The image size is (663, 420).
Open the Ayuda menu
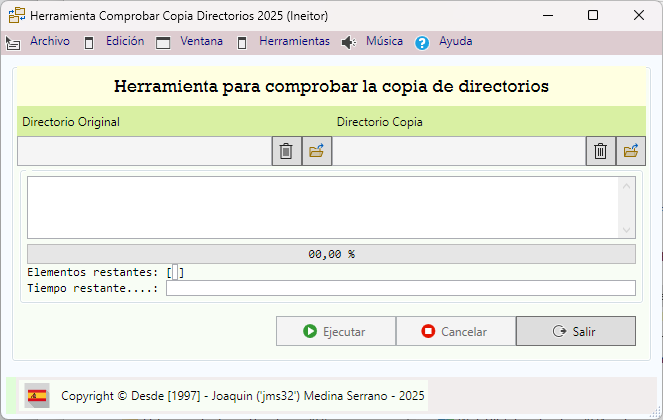point(455,41)
